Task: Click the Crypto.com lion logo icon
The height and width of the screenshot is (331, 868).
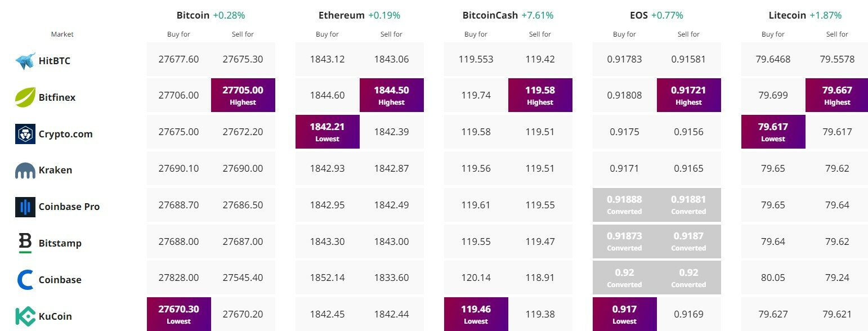Action: coord(25,133)
